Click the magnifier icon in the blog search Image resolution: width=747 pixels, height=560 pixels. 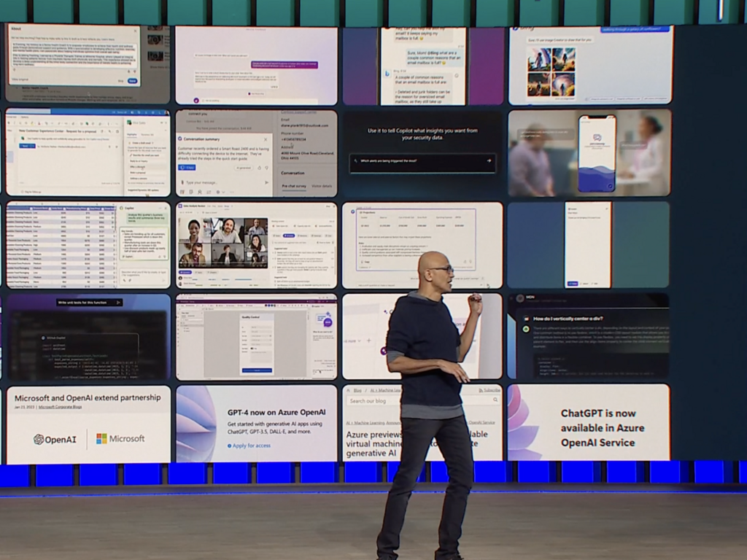click(495, 400)
